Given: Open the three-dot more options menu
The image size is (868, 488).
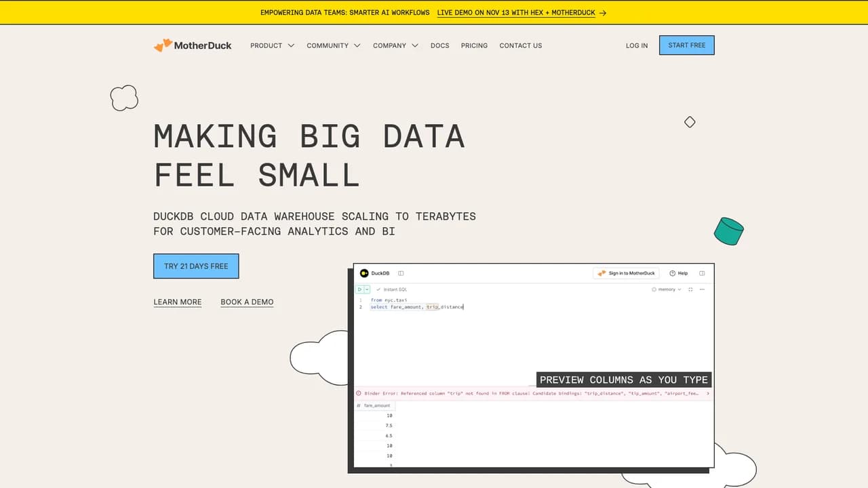Looking at the screenshot, I should pyautogui.click(x=703, y=289).
